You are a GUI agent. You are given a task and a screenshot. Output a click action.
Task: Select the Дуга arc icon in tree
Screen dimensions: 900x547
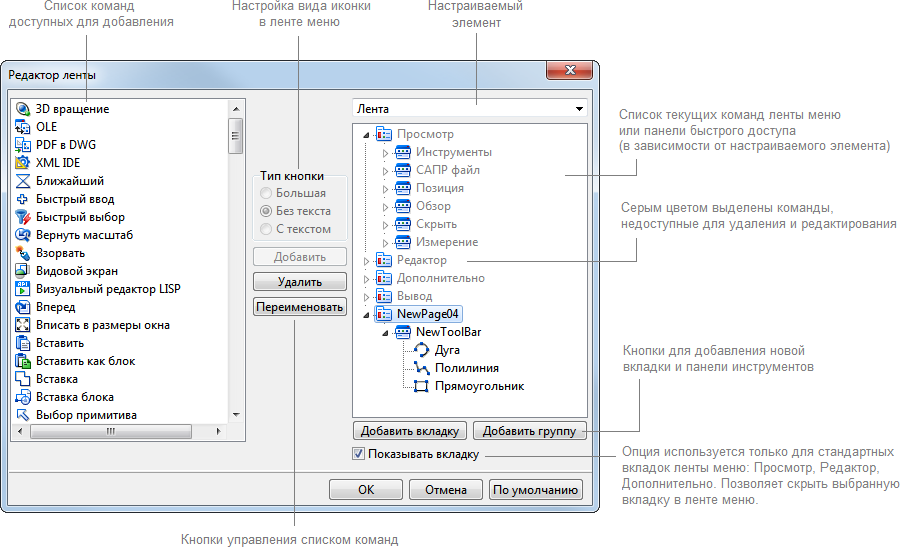421,350
